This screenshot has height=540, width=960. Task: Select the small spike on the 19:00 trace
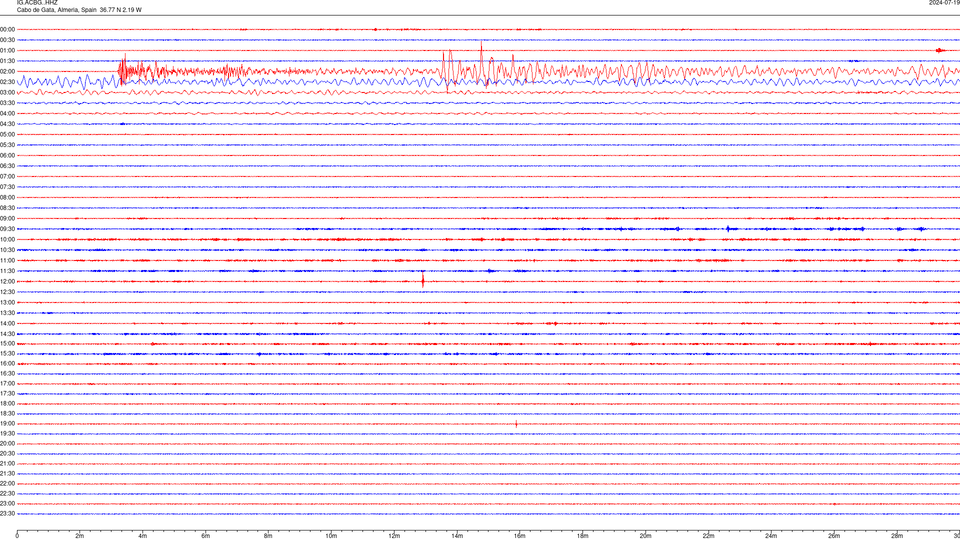coord(516,424)
